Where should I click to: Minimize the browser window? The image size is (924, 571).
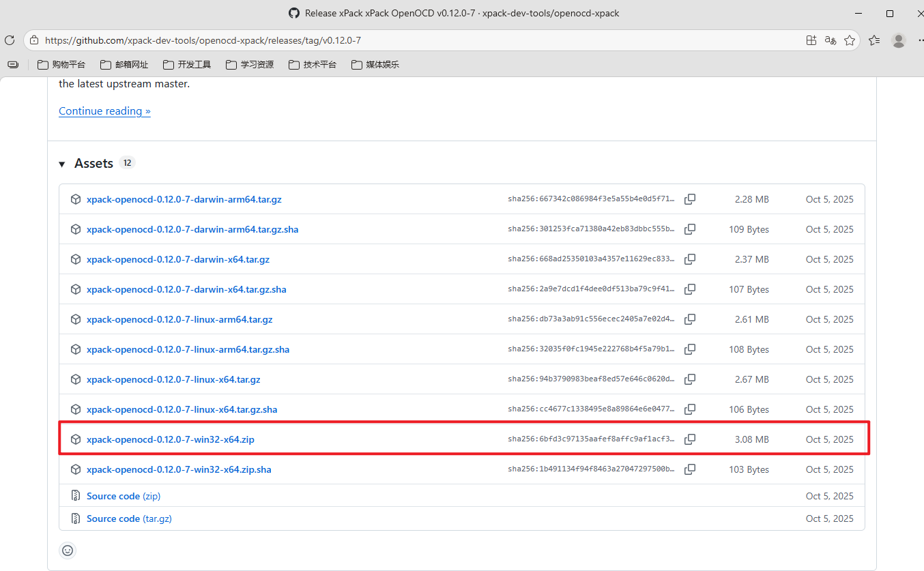point(858,13)
